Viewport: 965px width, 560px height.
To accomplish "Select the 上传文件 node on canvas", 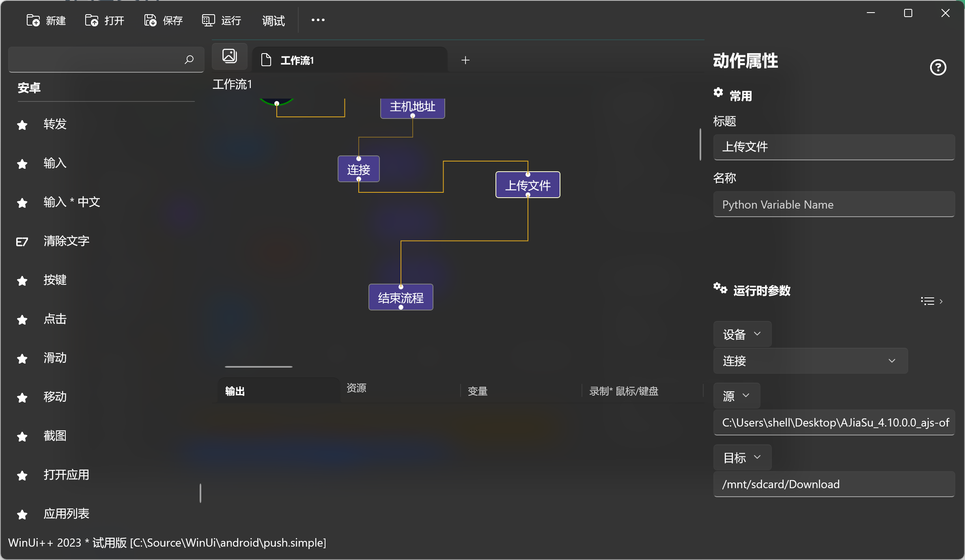I will [528, 185].
